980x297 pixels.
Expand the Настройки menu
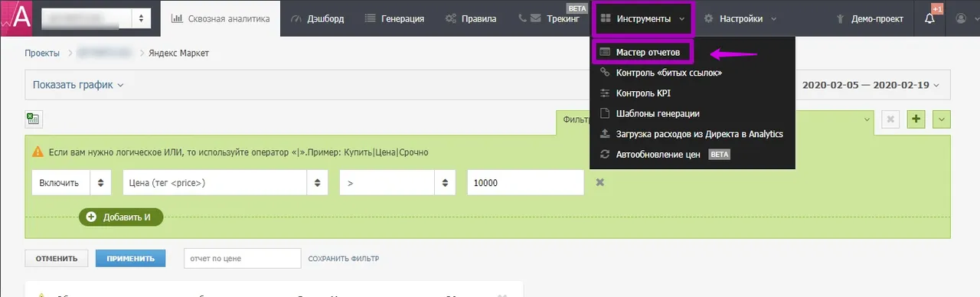(x=740, y=18)
